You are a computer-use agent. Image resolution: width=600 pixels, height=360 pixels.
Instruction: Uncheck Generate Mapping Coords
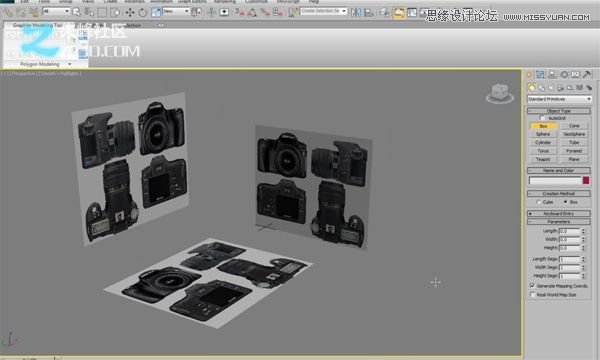pos(532,286)
